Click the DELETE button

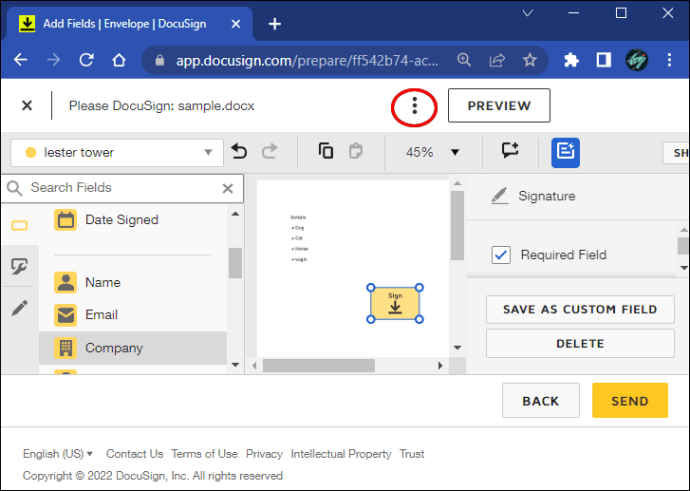click(x=580, y=344)
